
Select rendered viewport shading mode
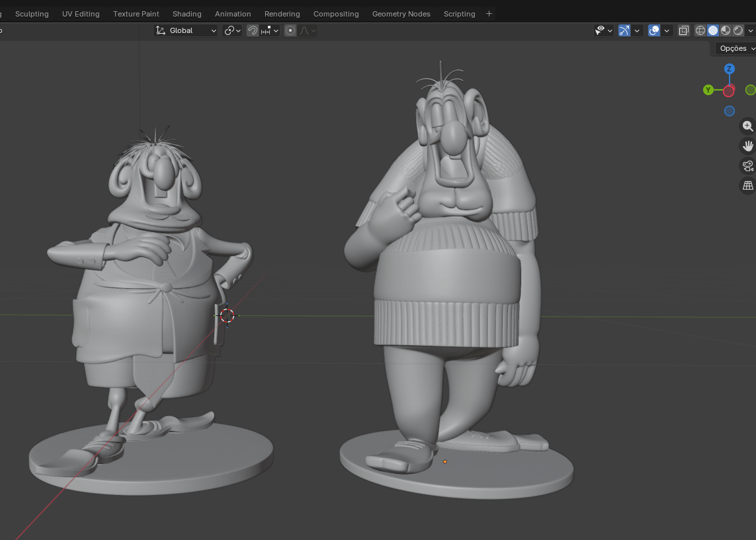(738, 30)
